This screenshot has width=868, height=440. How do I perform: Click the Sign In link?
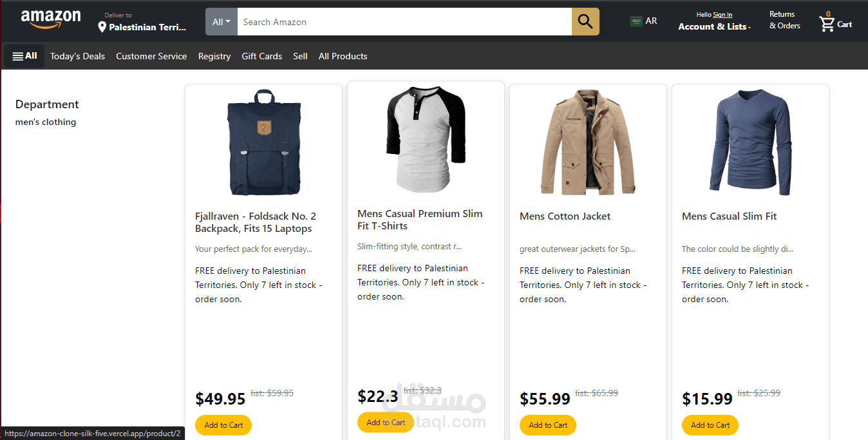pyautogui.click(x=722, y=15)
